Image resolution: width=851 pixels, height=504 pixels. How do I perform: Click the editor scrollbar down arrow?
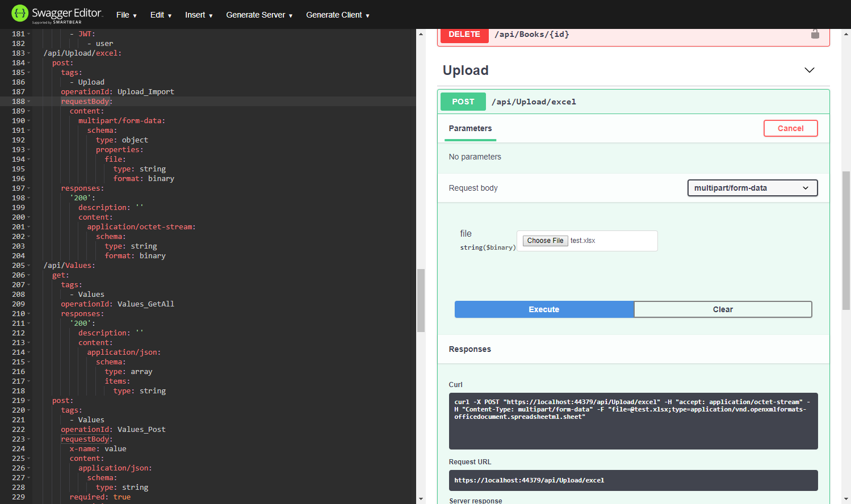[421, 499]
